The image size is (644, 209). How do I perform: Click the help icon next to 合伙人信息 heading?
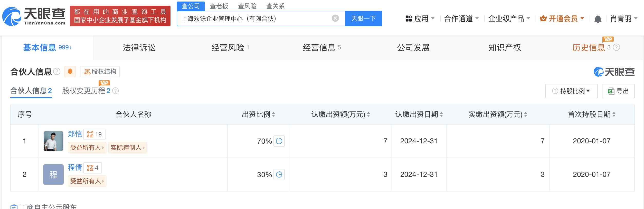tap(57, 72)
